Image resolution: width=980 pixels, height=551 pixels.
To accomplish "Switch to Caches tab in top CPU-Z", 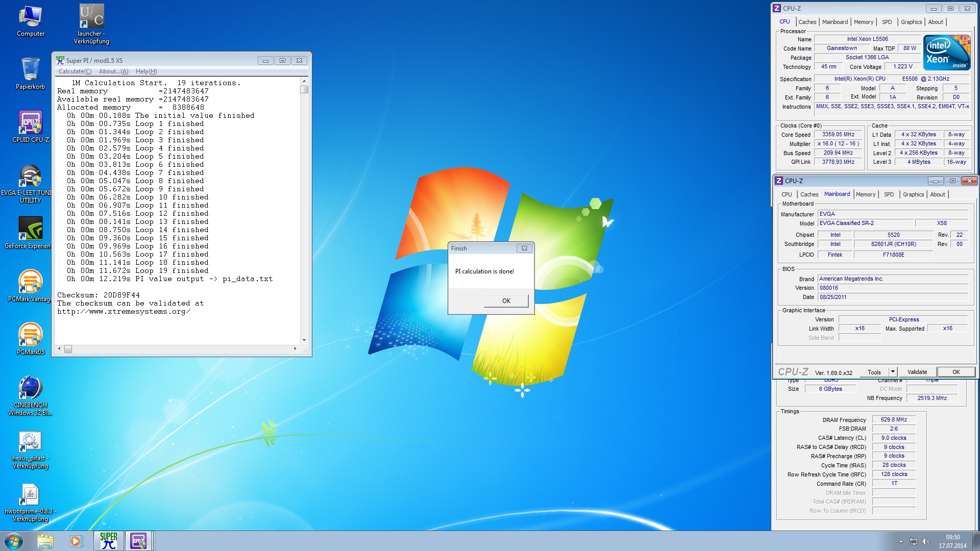I will 807,22.
